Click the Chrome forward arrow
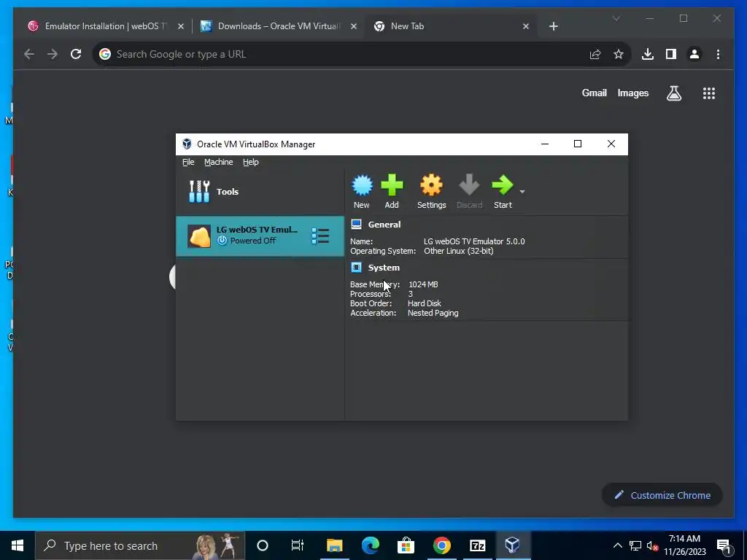This screenshot has height=560, width=747. pyautogui.click(x=53, y=54)
